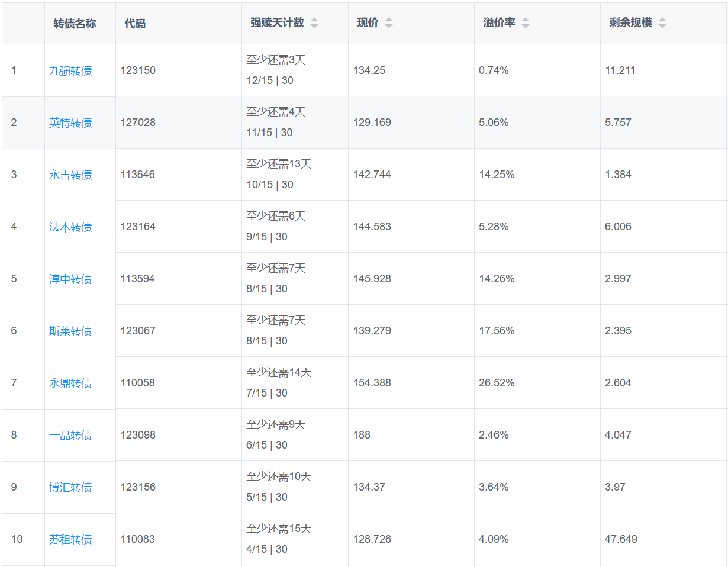The width and height of the screenshot is (728, 567).
Task: Sort the table by 剩余规模 arrows
Action: 662,23
